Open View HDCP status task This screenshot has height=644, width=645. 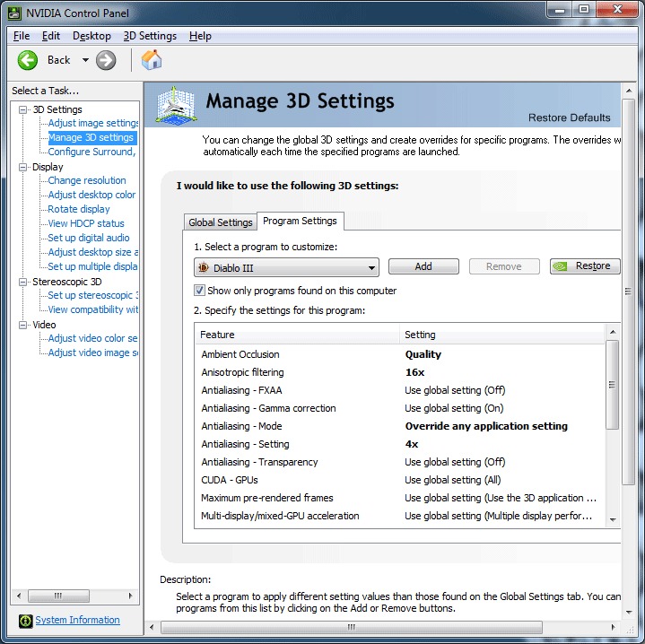click(x=86, y=223)
